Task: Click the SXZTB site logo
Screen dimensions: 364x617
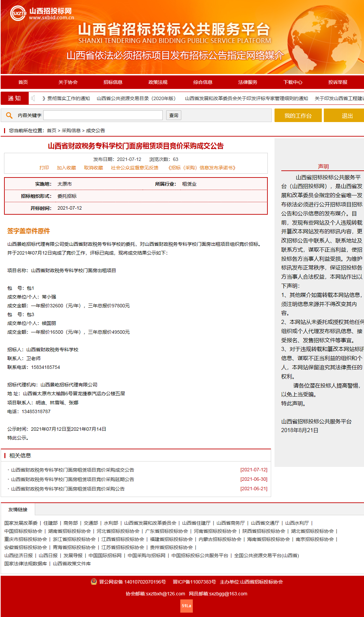Action: pyautogui.click(x=18, y=14)
